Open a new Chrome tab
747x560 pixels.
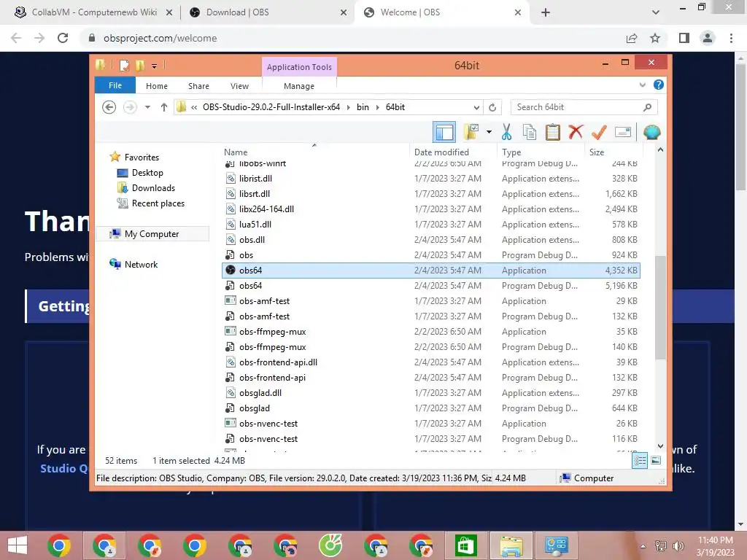click(546, 12)
